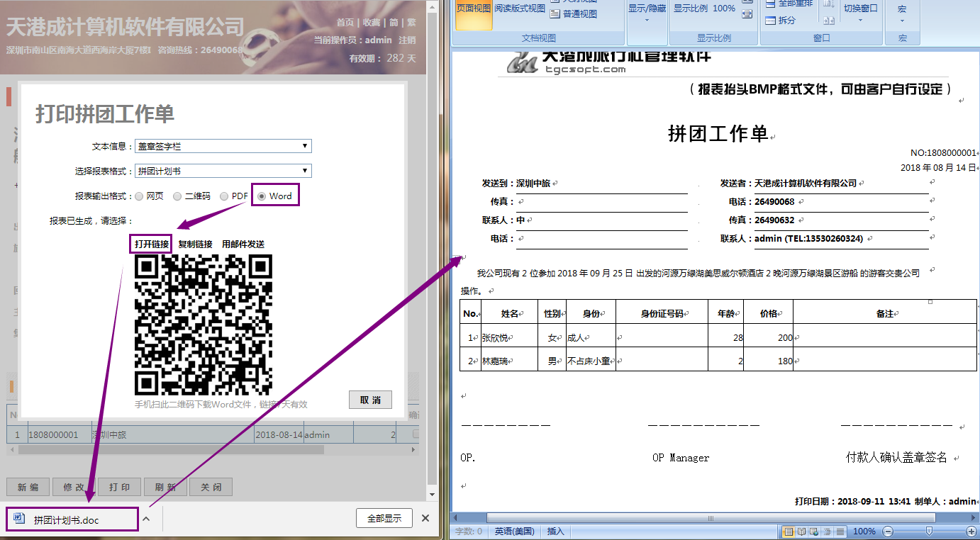Click 英语(美国) language in status bar

point(513,531)
